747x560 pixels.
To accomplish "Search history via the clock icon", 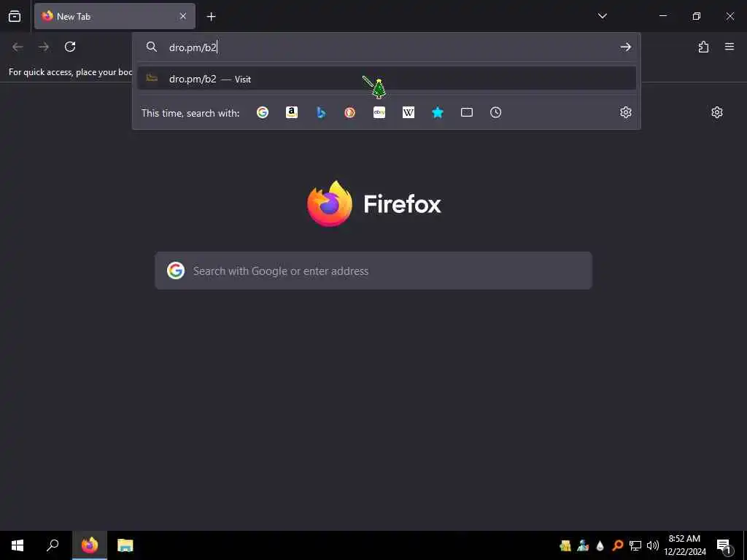I will pyautogui.click(x=495, y=112).
